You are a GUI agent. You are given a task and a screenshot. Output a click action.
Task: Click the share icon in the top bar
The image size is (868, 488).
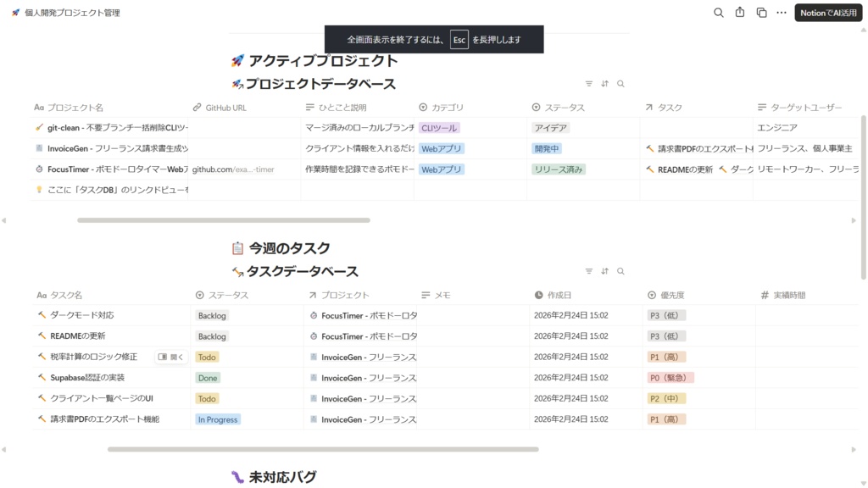(738, 13)
